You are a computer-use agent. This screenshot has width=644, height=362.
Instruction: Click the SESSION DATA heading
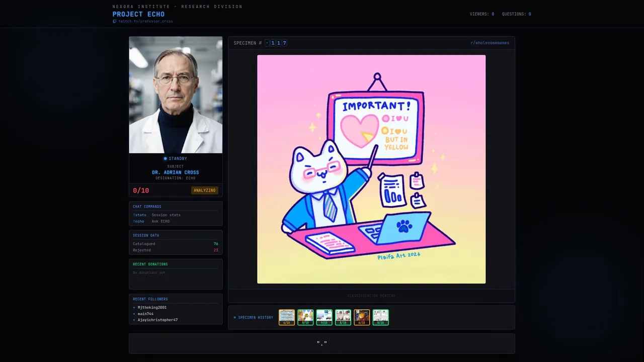click(x=146, y=235)
